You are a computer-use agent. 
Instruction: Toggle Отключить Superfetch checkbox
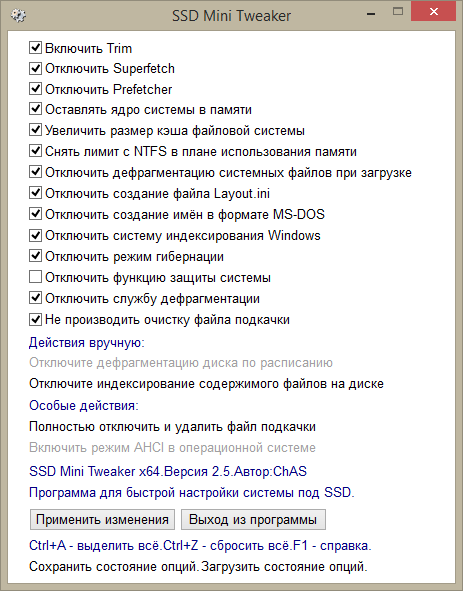click(35, 68)
